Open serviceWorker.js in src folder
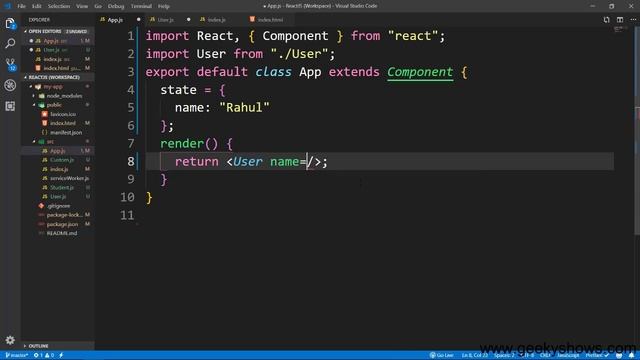 58,178
